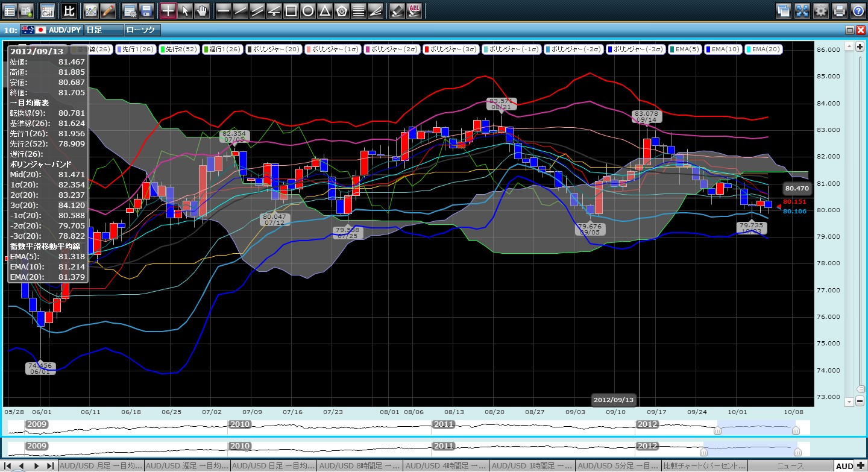Click the add new tab plus button
The width and height of the screenshot is (868, 472).
coord(860,466)
